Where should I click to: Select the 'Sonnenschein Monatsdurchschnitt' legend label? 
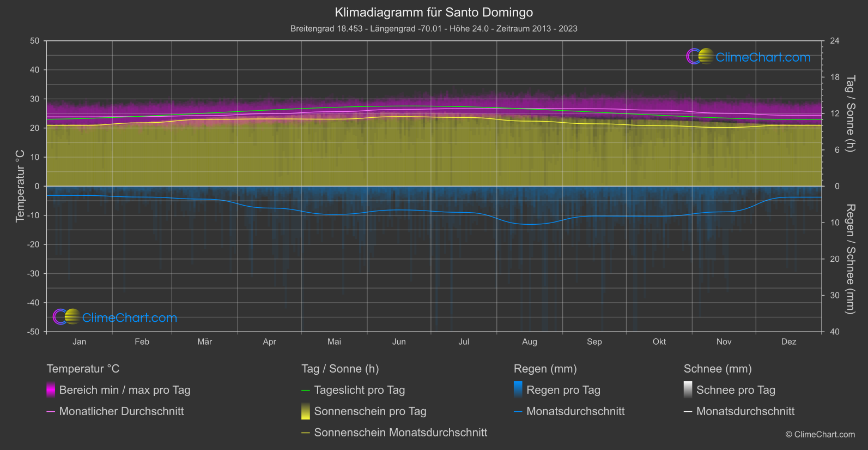pyautogui.click(x=401, y=433)
